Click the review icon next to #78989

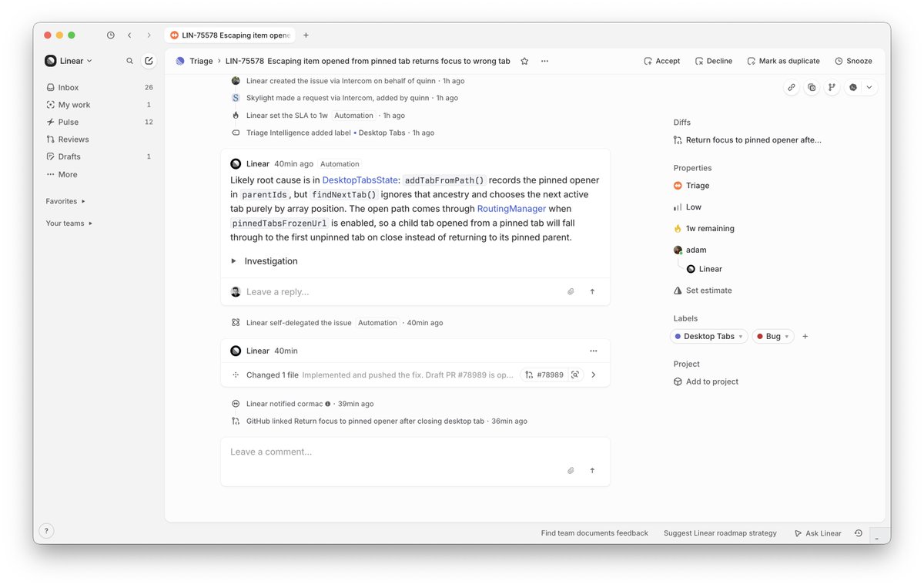pyautogui.click(x=575, y=375)
